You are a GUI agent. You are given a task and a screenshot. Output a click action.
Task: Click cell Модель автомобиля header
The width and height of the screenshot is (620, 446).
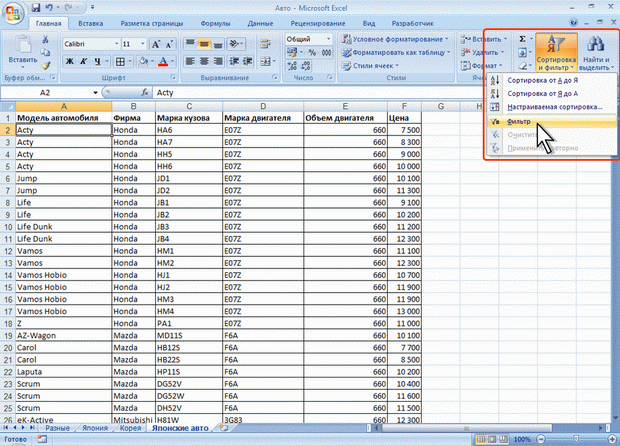[64, 118]
